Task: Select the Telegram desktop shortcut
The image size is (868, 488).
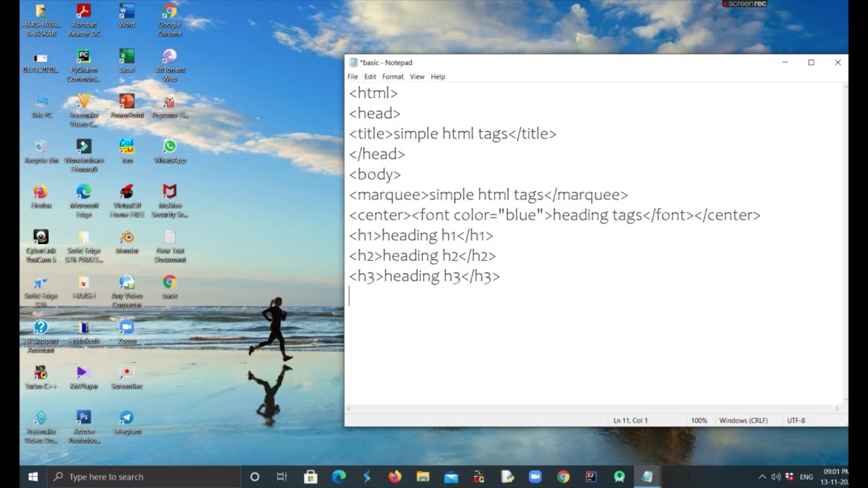Action: (x=127, y=422)
